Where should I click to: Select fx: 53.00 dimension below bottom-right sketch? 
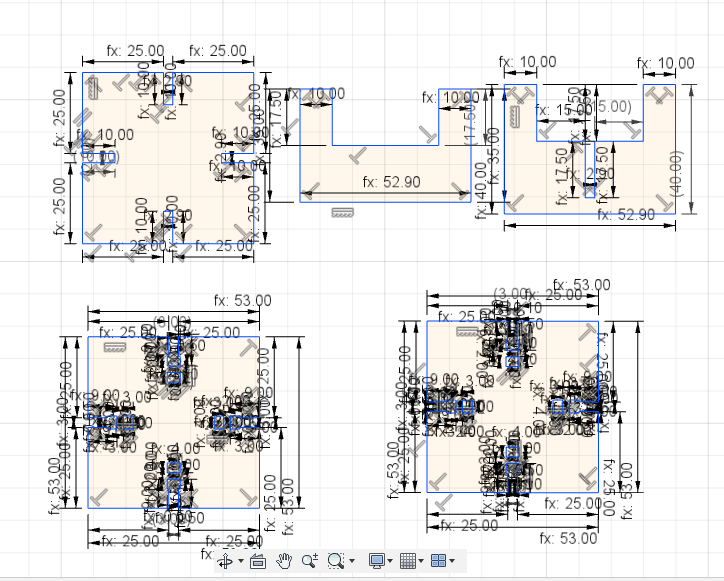coord(568,539)
